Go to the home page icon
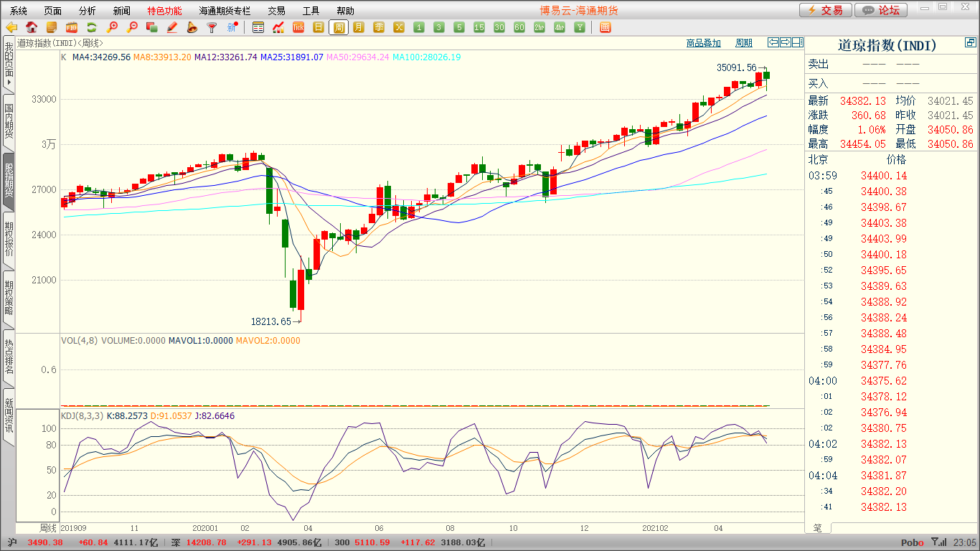Image resolution: width=980 pixels, height=551 pixels. click(x=32, y=27)
